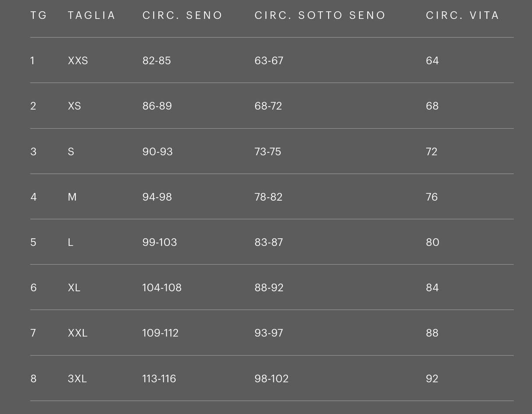Select the XXL size cell
The width and height of the screenshot is (532, 414).
pyautogui.click(x=78, y=333)
